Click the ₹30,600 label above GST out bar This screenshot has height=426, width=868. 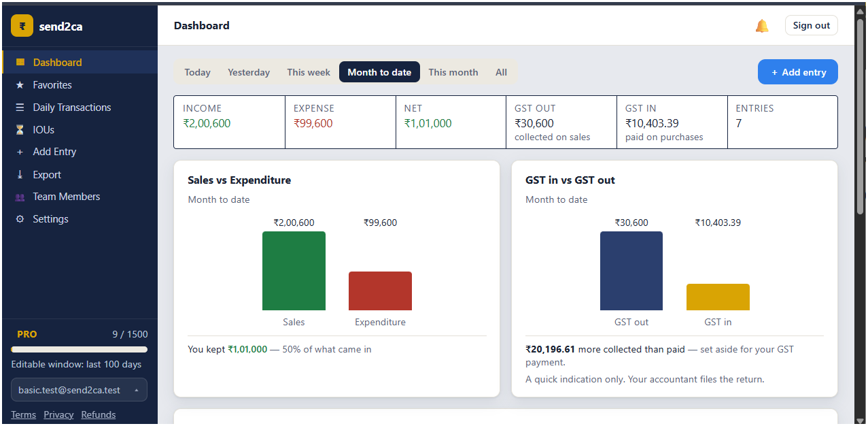[x=631, y=223]
